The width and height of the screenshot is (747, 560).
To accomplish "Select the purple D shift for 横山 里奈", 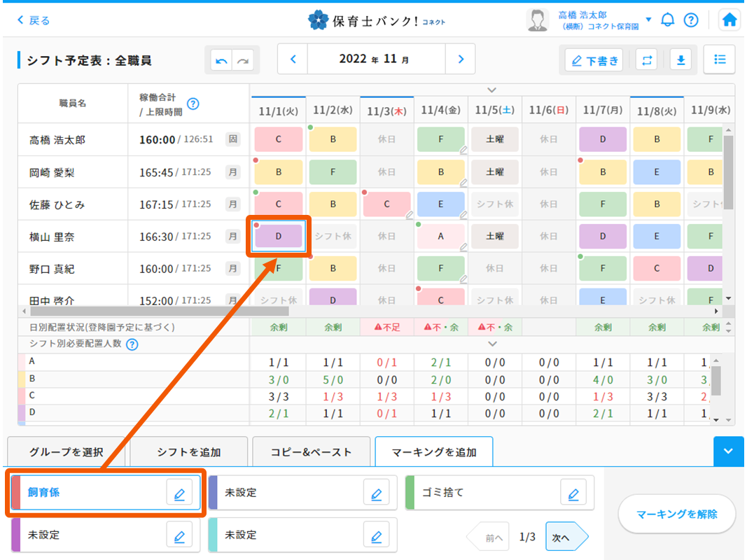I will pos(279,237).
